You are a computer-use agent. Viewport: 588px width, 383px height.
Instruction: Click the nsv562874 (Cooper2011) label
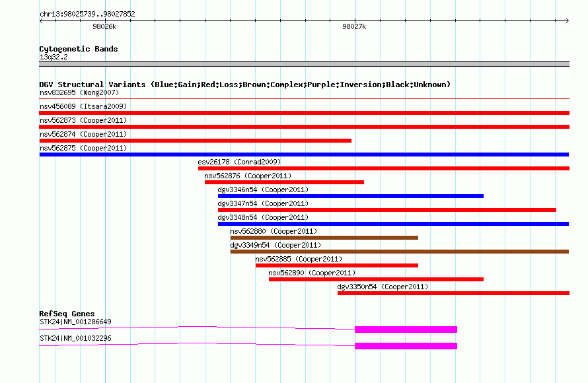tap(83, 134)
